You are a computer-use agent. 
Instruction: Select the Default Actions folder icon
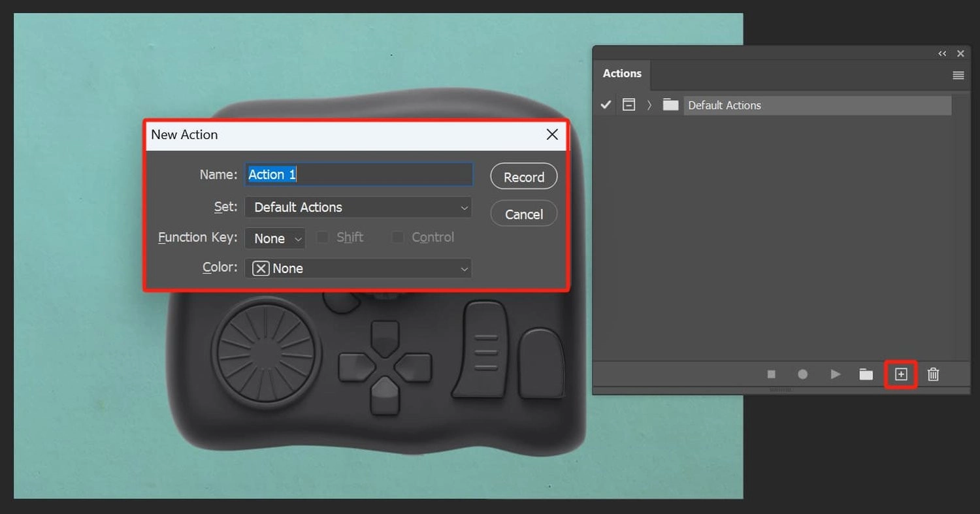click(x=670, y=104)
